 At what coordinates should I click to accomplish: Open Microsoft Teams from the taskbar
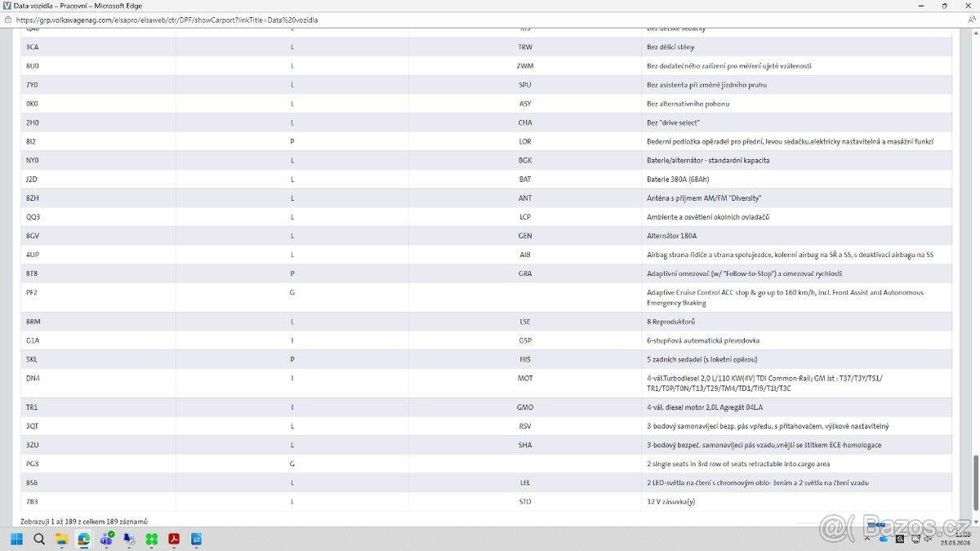[x=106, y=539]
